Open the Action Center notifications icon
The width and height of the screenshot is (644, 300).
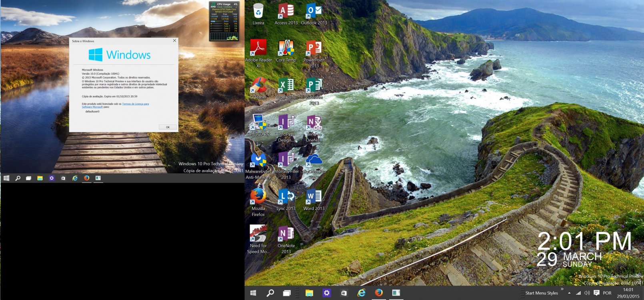click(x=596, y=293)
